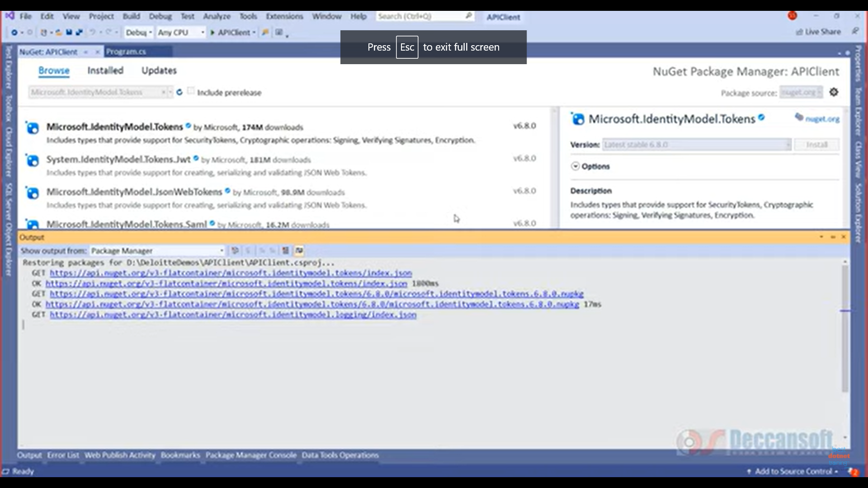Select Microsoft.IdentityModel.Tokens.Saml package row

click(284, 224)
